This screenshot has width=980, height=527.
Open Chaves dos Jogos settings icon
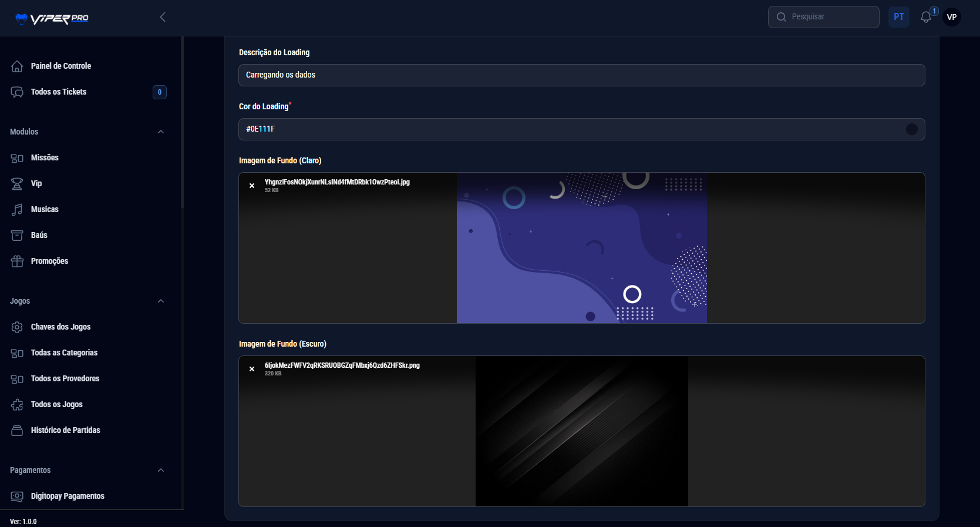coord(17,327)
